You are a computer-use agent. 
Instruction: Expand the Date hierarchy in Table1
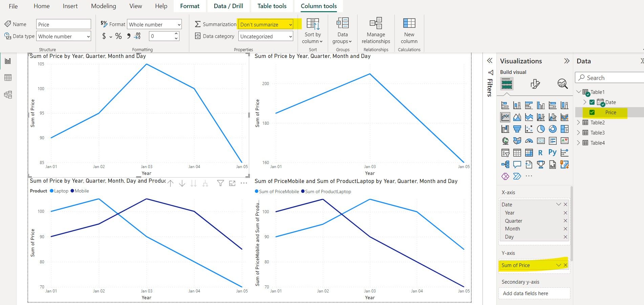pyautogui.click(x=585, y=102)
